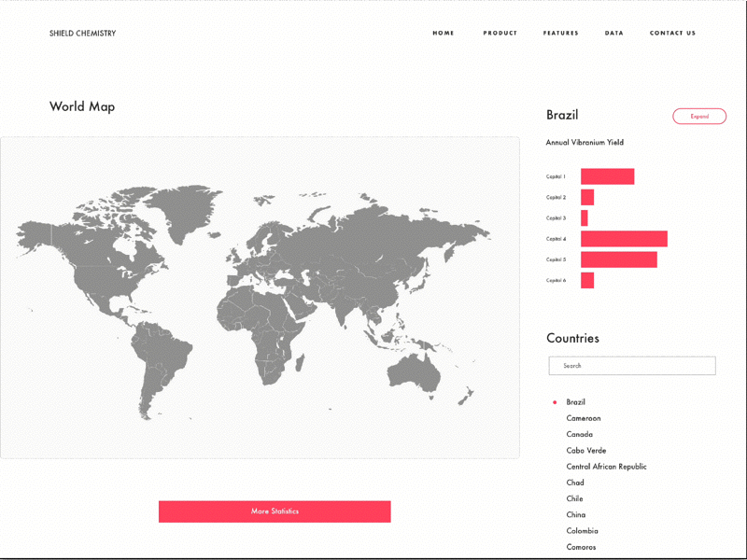
Task: Select Cameroon from the Countries list
Action: (x=585, y=418)
